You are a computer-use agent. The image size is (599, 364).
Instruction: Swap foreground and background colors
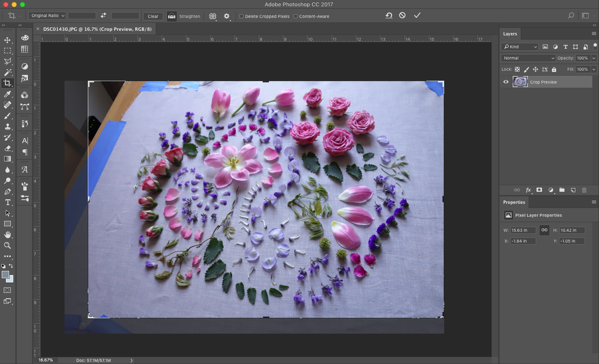11,266
